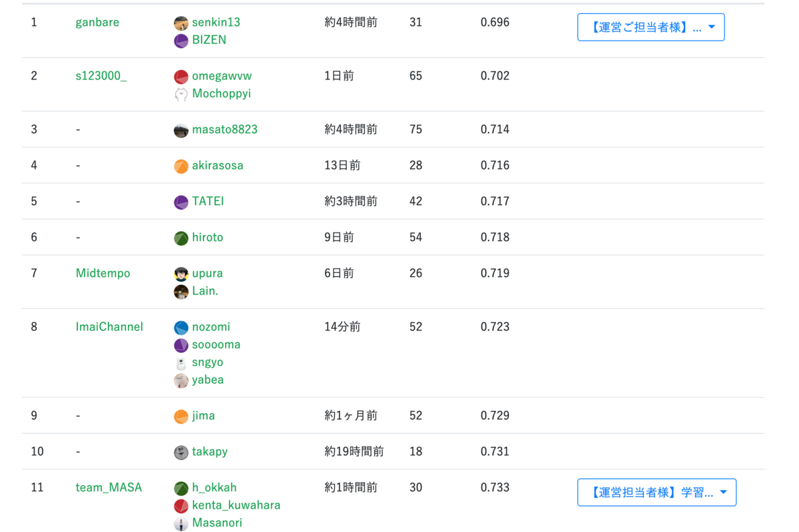The width and height of the screenshot is (799, 532).
Task: Expand the 【運営担当者様】学習 dropdown on row 11
Action: click(x=657, y=491)
